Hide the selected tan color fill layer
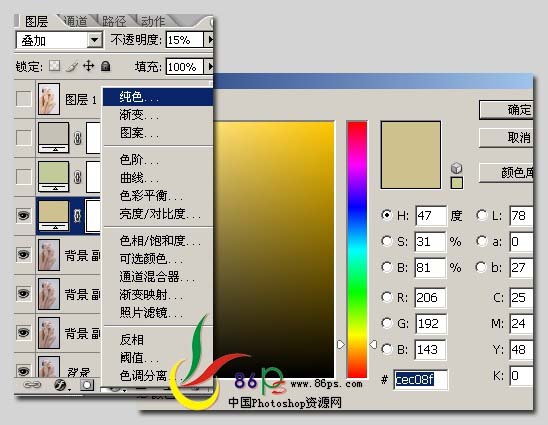The height and width of the screenshot is (425, 548). tap(23, 215)
